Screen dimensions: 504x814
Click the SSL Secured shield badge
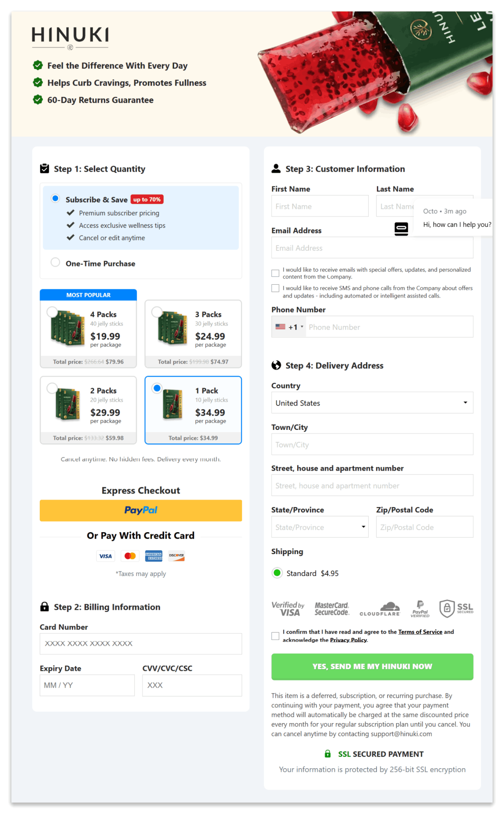click(456, 608)
